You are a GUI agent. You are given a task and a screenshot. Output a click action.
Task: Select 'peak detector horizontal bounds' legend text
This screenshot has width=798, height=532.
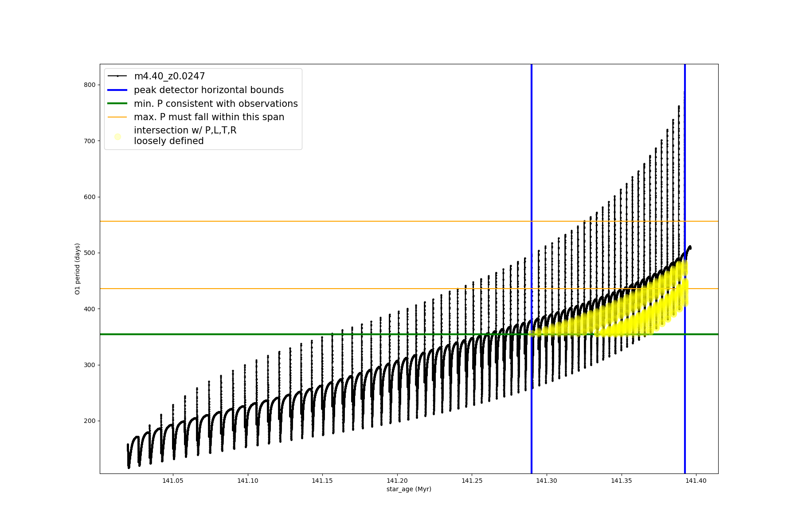click(209, 90)
